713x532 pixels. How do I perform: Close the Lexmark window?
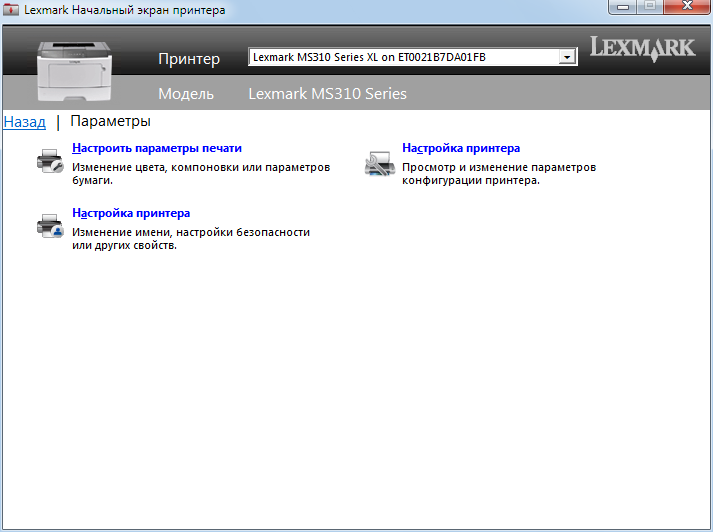(688, 7)
